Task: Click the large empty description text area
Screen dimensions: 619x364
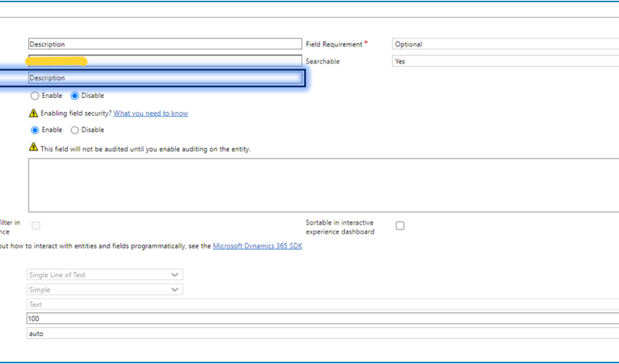Action: coord(323,184)
